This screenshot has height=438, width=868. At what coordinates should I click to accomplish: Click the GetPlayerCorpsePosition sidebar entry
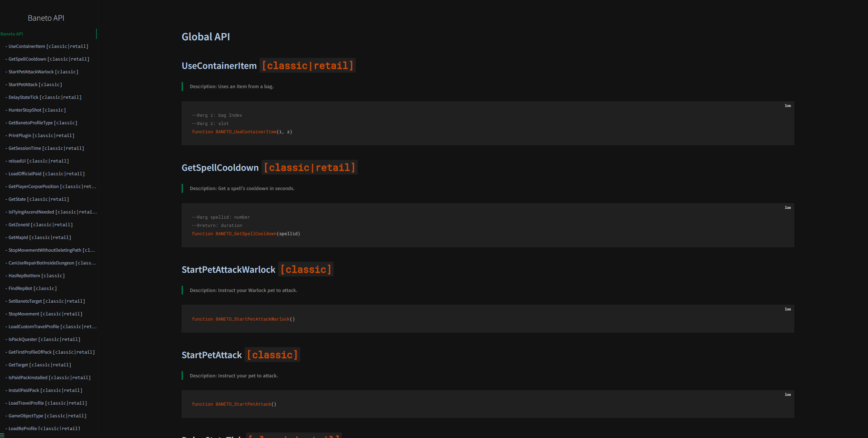pos(51,186)
